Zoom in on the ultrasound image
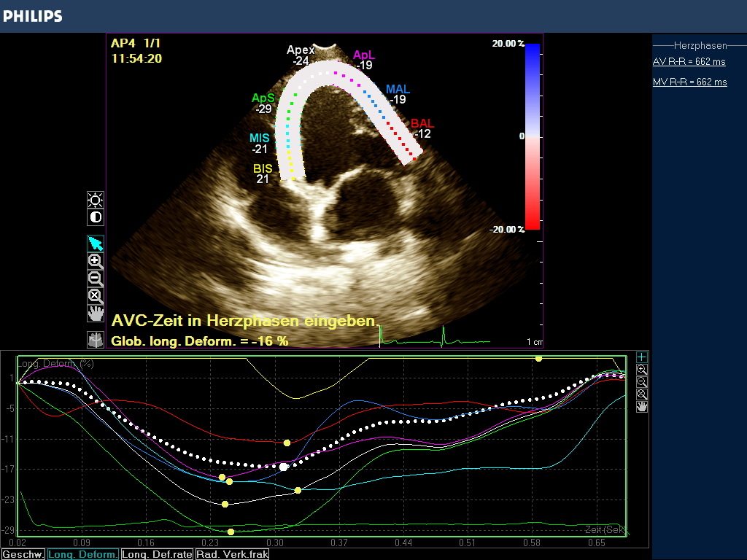747x560 pixels. [96, 261]
